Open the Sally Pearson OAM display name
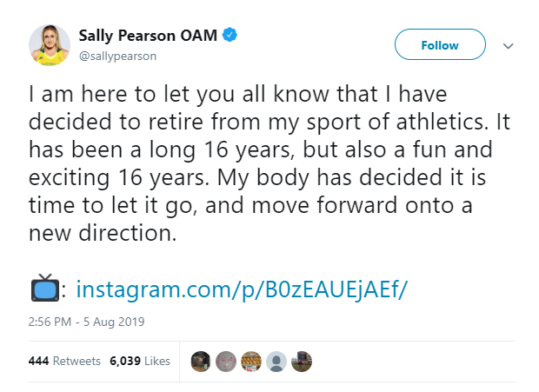 [150, 36]
